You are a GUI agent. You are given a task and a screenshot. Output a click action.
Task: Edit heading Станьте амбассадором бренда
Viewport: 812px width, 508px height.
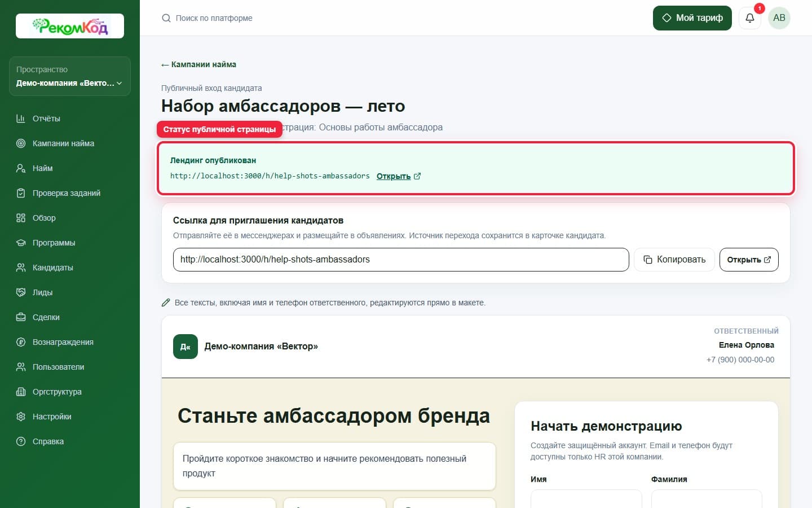pos(334,416)
